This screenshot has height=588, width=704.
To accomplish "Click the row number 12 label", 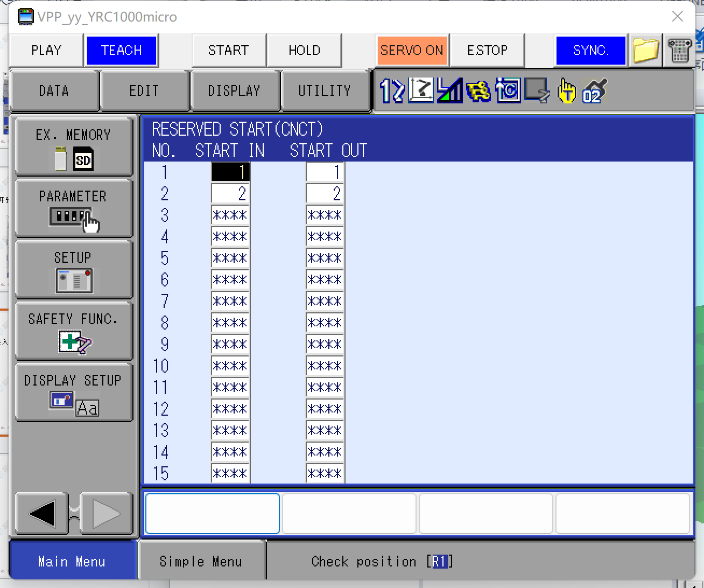I will click(161, 409).
